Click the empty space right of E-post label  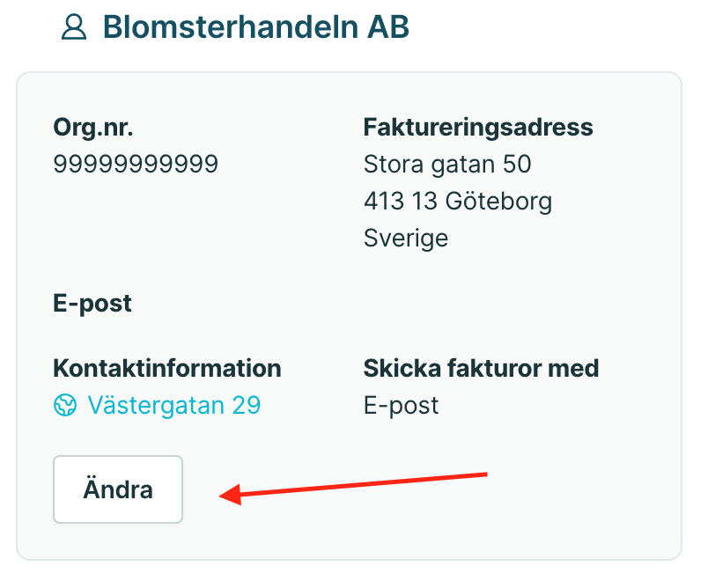point(361,304)
